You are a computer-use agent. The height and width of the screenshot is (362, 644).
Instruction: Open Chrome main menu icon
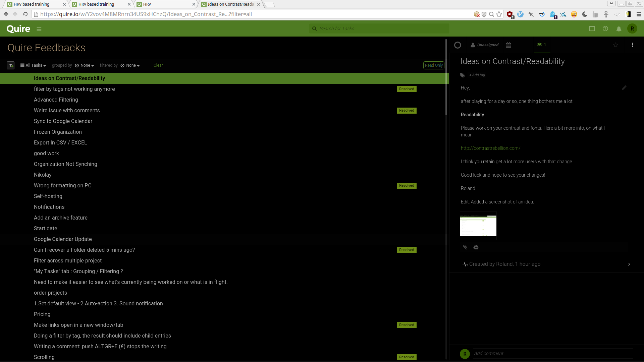639,14
